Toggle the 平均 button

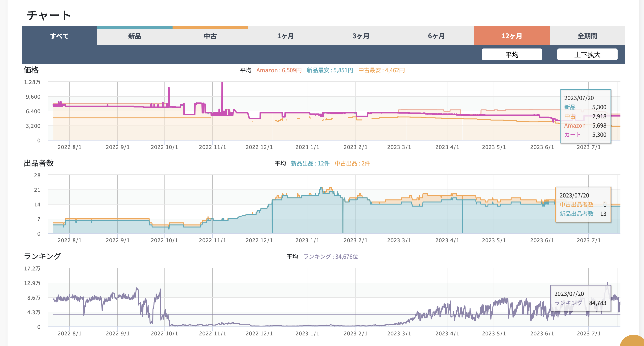[x=512, y=54]
